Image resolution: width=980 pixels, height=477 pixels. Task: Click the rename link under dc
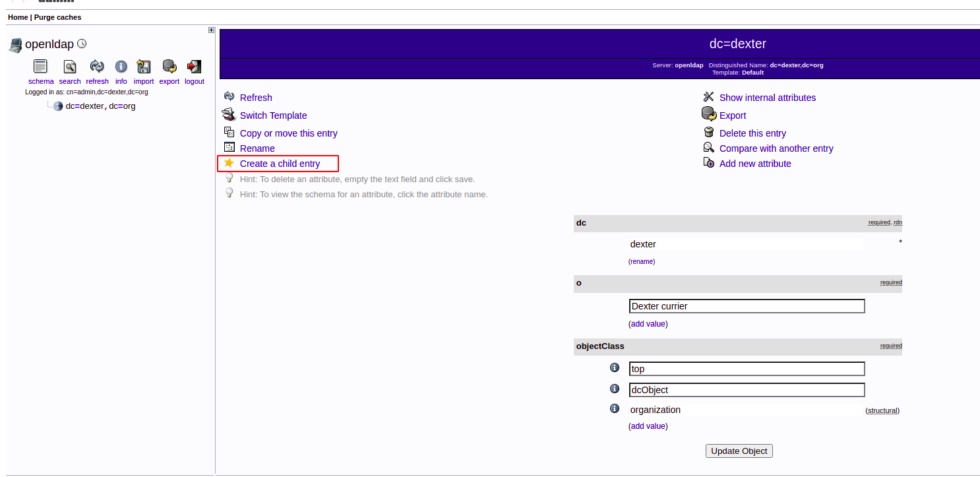point(642,261)
